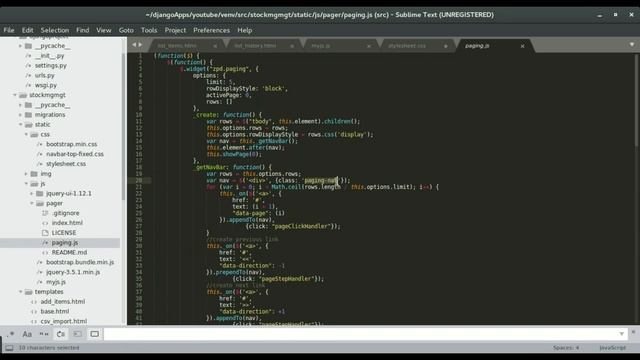Click the myjs.js file icon in sidebar
This screenshot has width=640, height=360.
point(40,282)
